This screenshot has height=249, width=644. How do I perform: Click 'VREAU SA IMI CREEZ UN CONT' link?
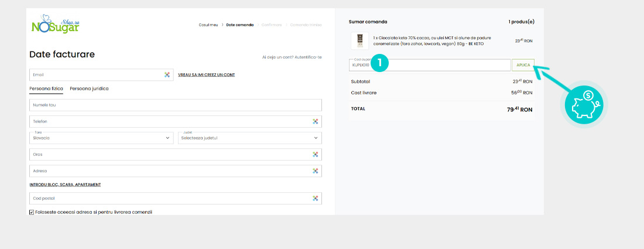[x=206, y=75]
